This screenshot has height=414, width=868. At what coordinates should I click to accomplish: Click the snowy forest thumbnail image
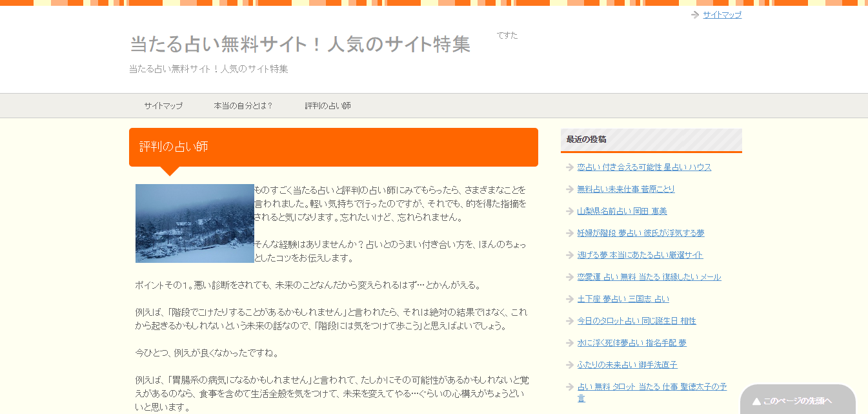194,223
